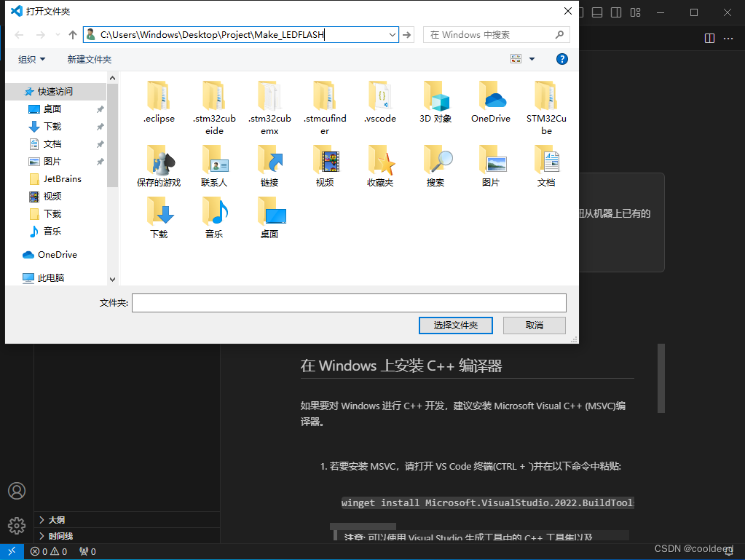Open VS Code customize layout icon

click(635, 12)
